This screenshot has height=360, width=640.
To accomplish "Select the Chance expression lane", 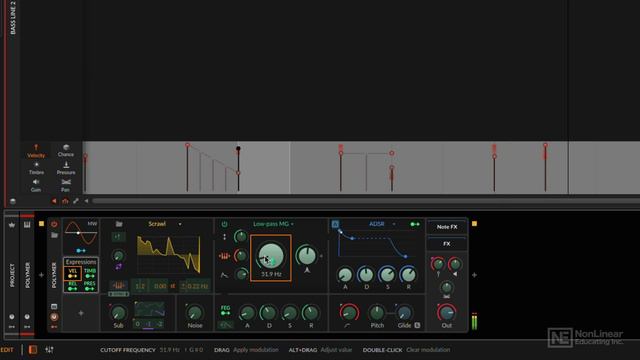I will coord(66,151).
